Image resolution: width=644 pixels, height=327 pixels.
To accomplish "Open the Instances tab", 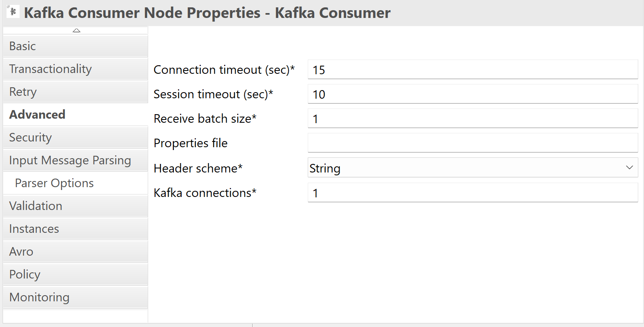I will tap(76, 229).
